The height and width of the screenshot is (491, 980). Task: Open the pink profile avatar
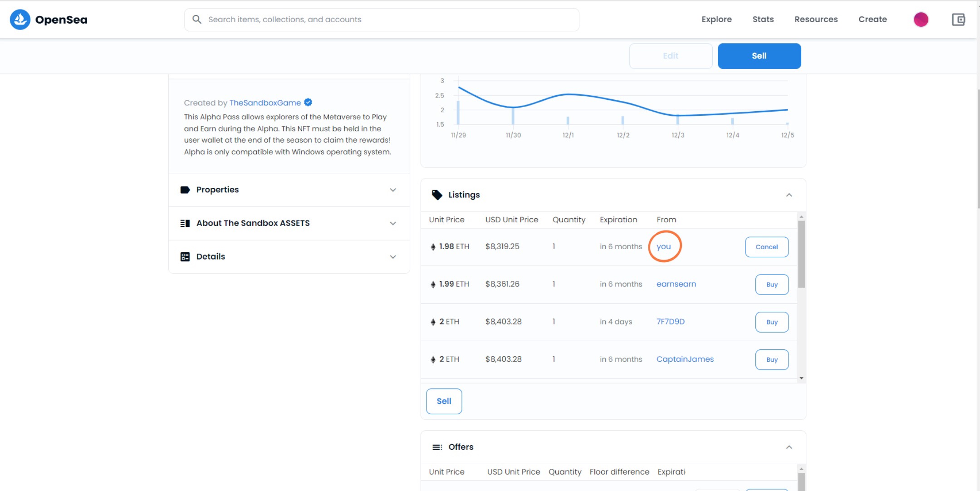(921, 20)
